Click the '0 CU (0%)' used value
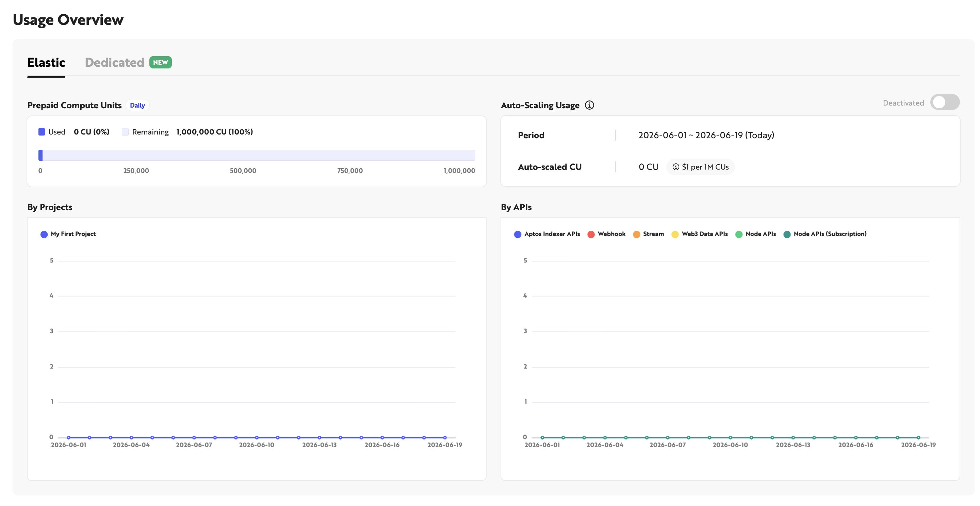This screenshot has height=506, width=980. (x=91, y=132)
